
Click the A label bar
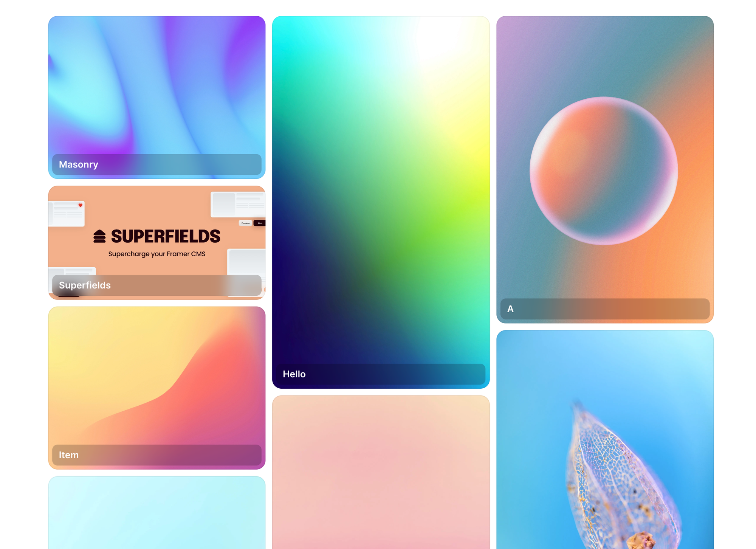coord(605,309)
